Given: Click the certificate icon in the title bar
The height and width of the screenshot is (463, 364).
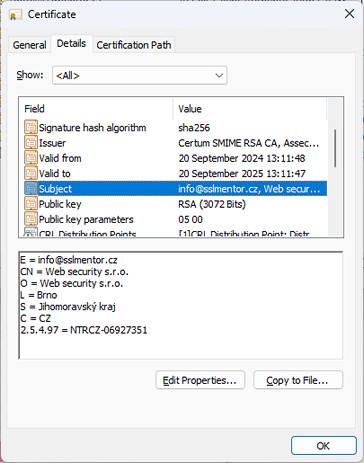Looking at the screenshot, I should point(15,15).
